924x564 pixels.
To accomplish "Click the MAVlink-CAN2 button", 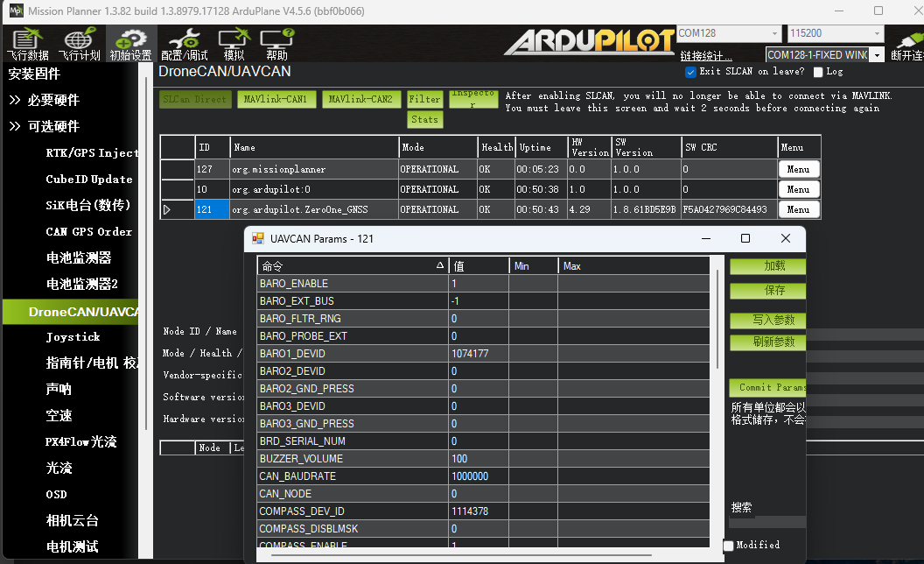I will pyautogui.click(x=360, y=99).
